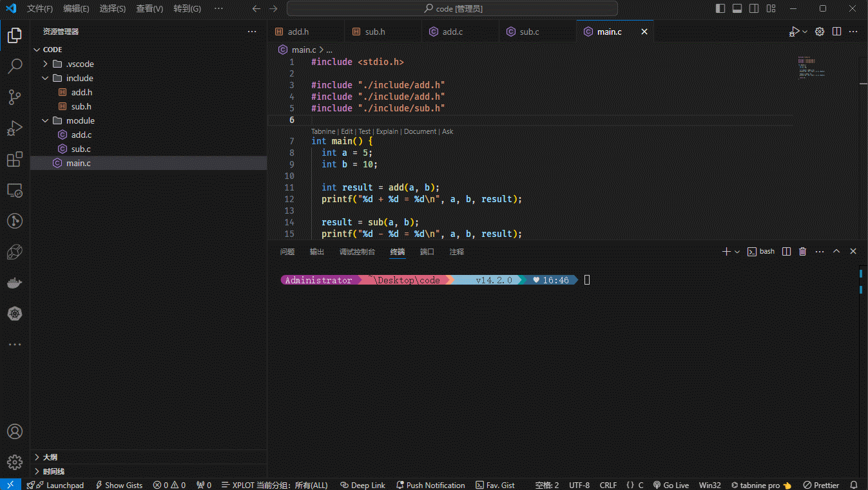Expand the .vscode folder

(45, 64)
